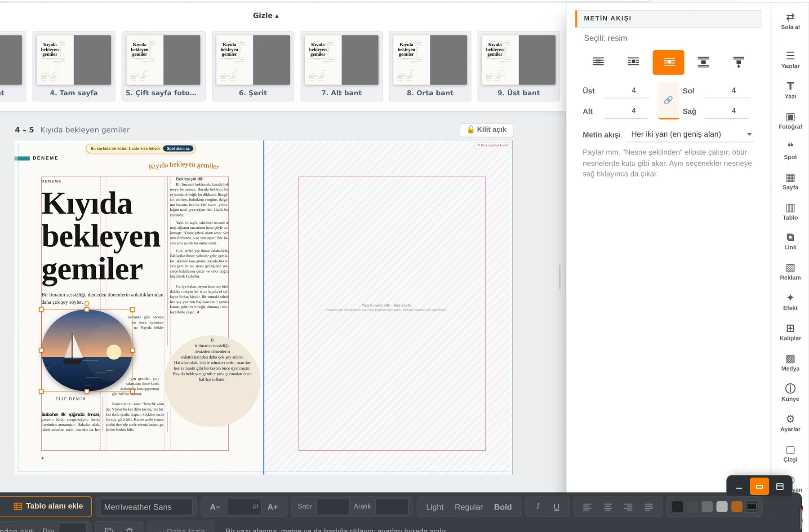Open the Spot quote tool
The width and height of the screenshot is (809, 532).
[x=790, y=151]
